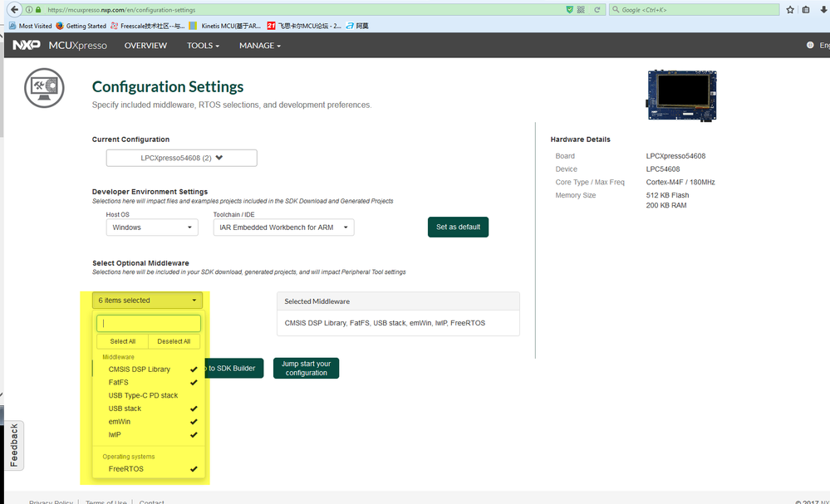Screen dimensions: 830x504
Task: Toggle FreeRTOS operating system selection
Action: coord(148,469)
